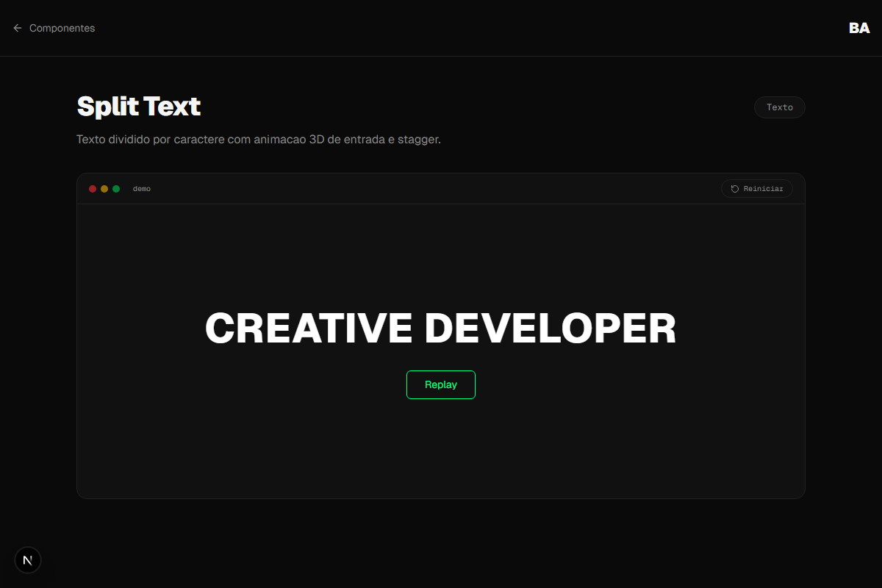Click the animated CREATIVE DEVELOPER text

point(441,329)
